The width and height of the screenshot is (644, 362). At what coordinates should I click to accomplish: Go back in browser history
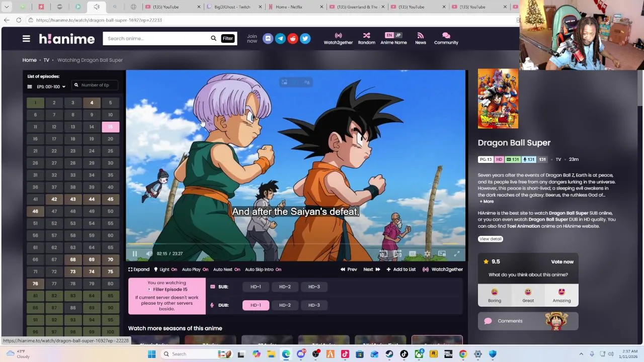click(7, 20)
